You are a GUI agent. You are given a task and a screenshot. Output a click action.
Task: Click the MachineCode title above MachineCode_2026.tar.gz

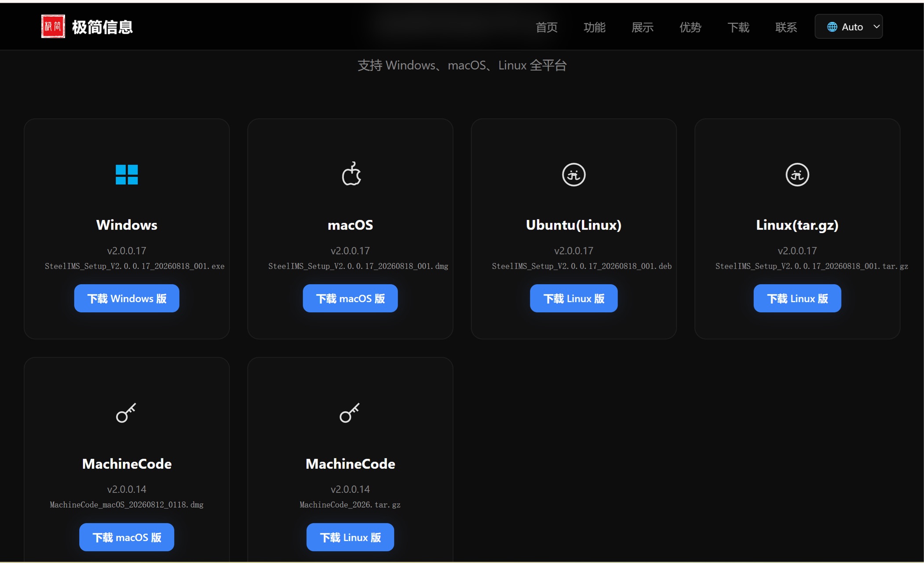click(x=350, y=464)
